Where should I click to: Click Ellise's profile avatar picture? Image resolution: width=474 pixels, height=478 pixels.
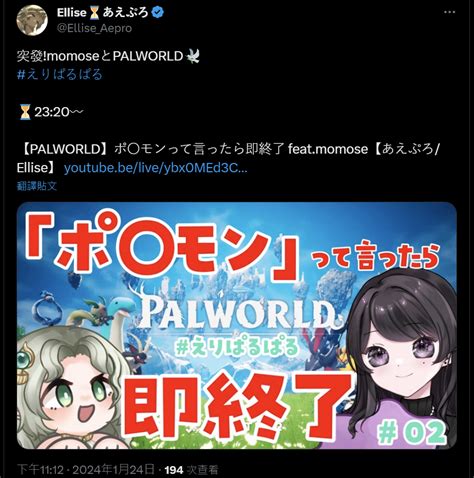[x=32, y=20]
